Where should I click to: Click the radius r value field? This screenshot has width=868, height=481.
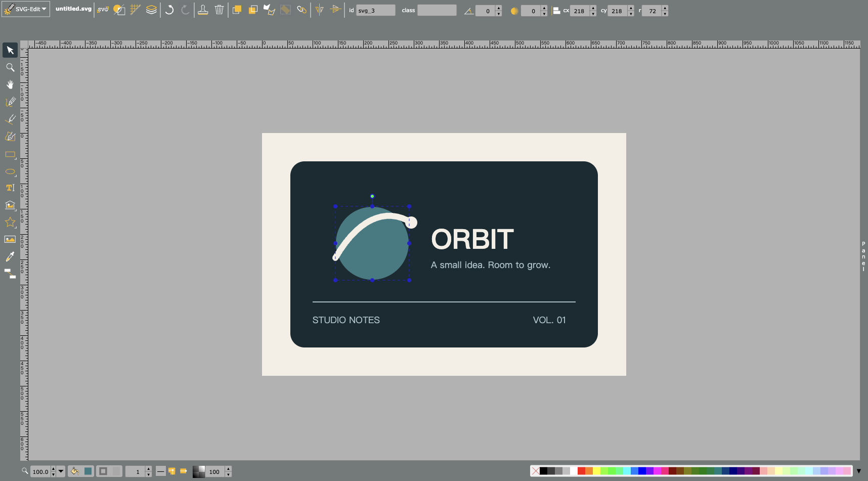click(652, 11)
